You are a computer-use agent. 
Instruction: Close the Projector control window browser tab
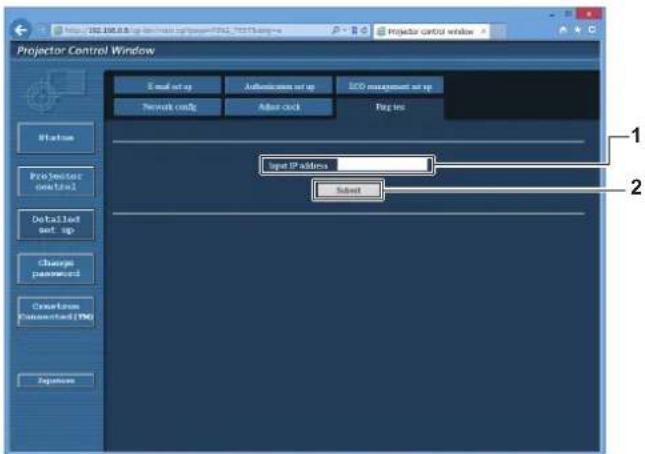click(x=484, y=31)
